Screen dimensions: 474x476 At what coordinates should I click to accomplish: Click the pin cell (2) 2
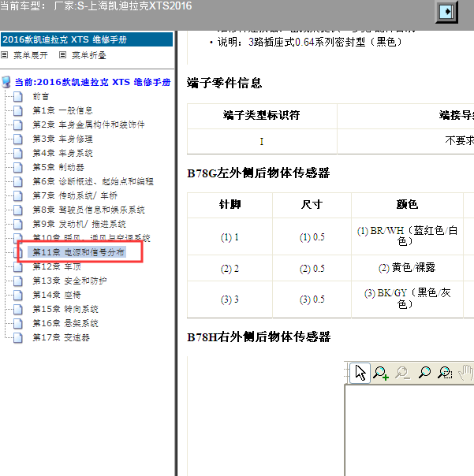230,269
